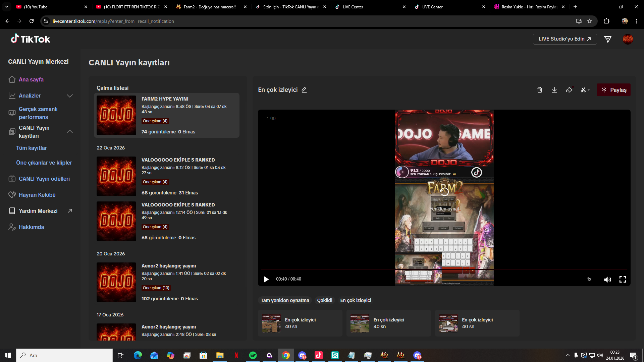
Task: Show hidden system tray icons
Action: pyautogui.click(x=568, y=355)
